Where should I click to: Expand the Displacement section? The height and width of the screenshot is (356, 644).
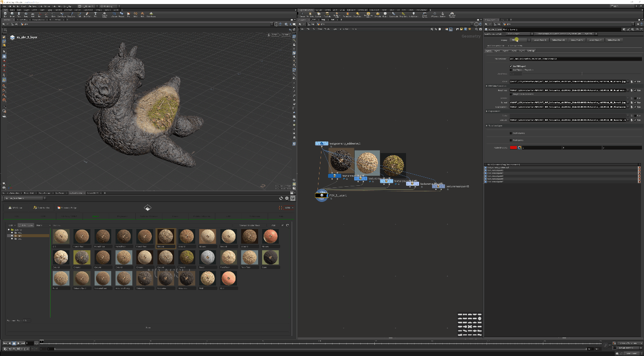pyautogui.click(x=487, y=111)
